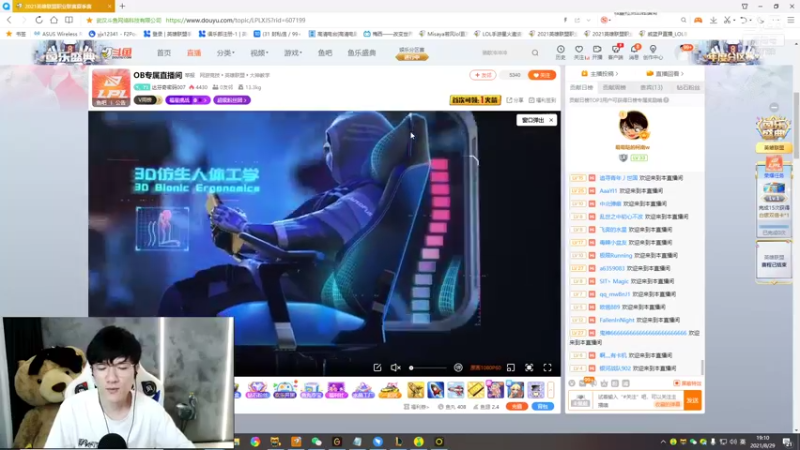This screenshot has height=450, width=800.
Task: Unmute the player with the speaker icon
Action: [x=395, y=367]
